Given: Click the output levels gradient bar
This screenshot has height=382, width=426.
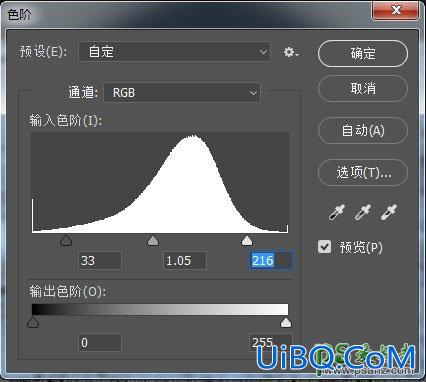Looking at the screenshot, I should click(160, 309).
